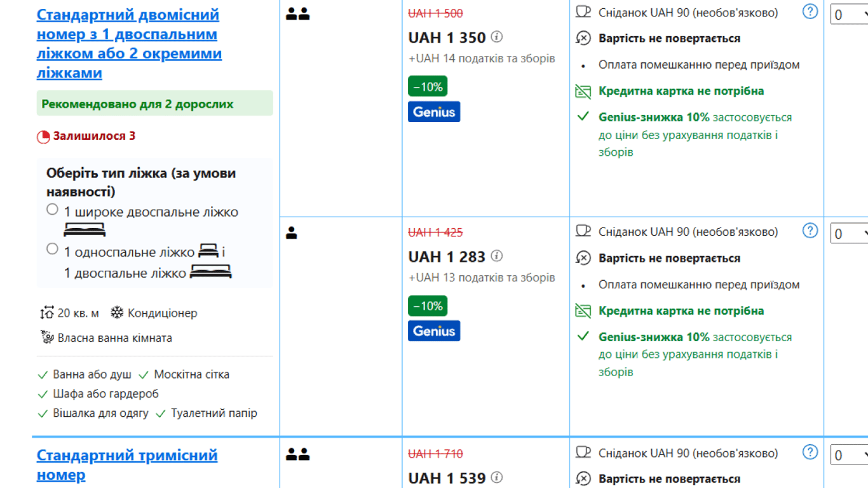Click the green 'Рекомендовано для 2 дорослих' banner
Screen dimensions: 868x488
coord(154,104)
